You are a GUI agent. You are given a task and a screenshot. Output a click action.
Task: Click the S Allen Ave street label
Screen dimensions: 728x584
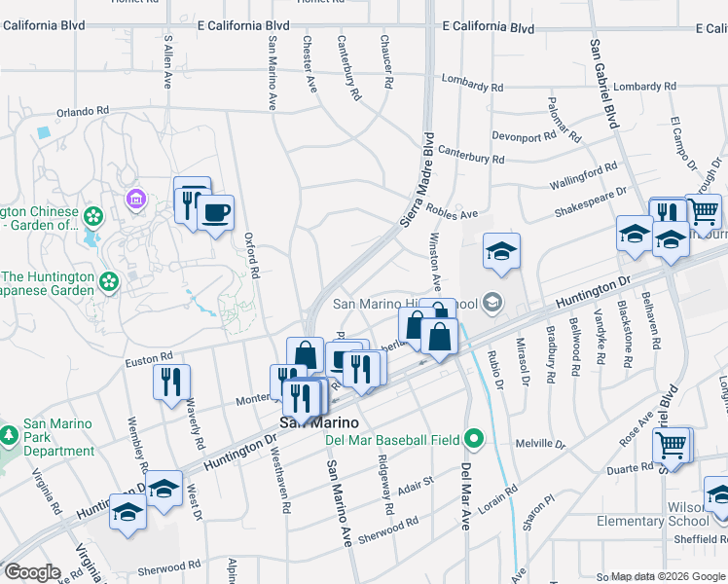(x=168, y=61)
